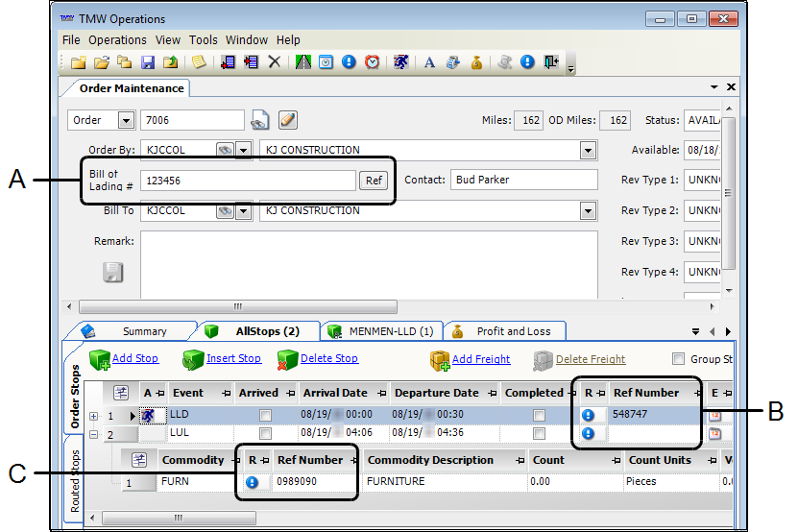798x532 pixels.
Task: Click the add row toolbar icon
Action: click(228, 62)
